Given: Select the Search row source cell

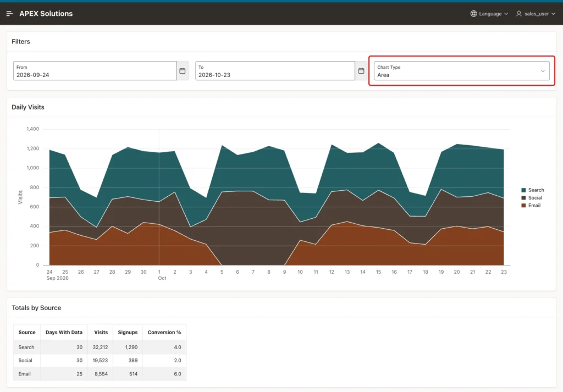Looking at the screenshot, I should click(x=27, y=347).
